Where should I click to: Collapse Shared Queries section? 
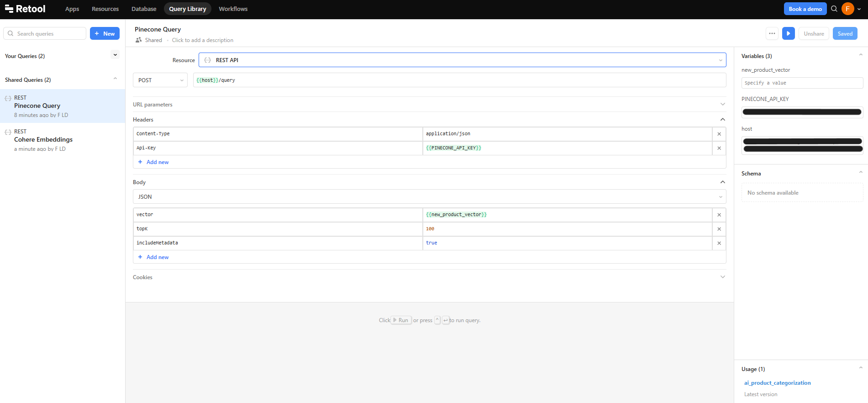coord(115,79)
